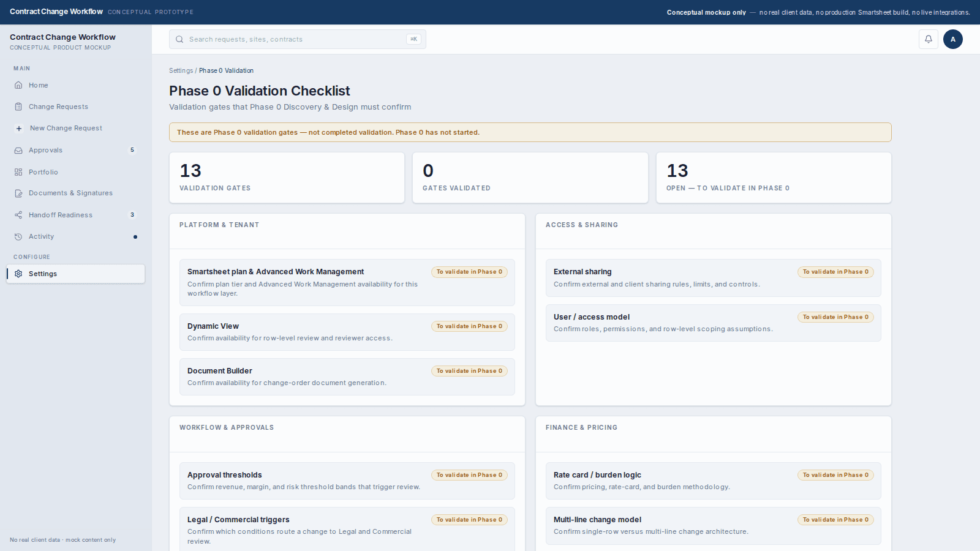
Task: Click the User / access model title
Action: pyautogui.click(x=592, y=317)
